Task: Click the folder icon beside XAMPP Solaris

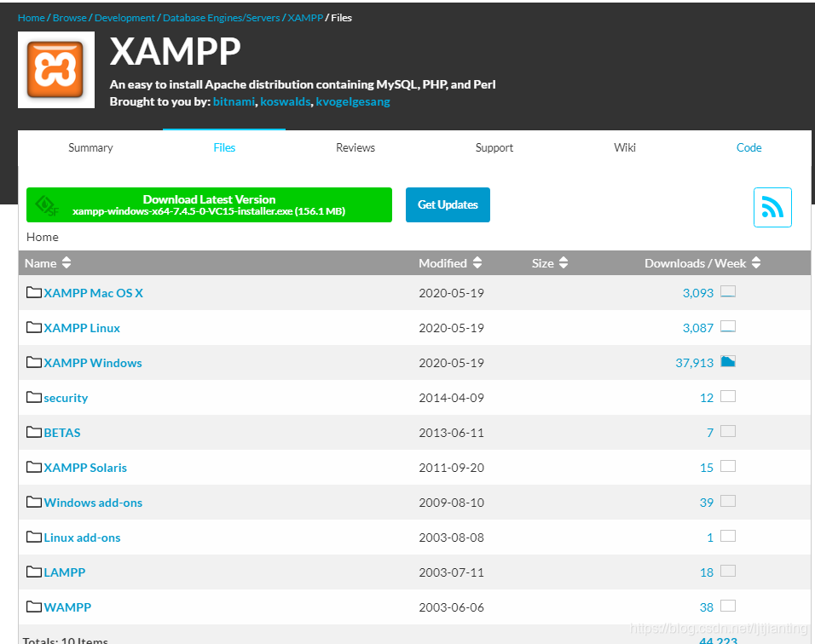Action: coord(34,467)
